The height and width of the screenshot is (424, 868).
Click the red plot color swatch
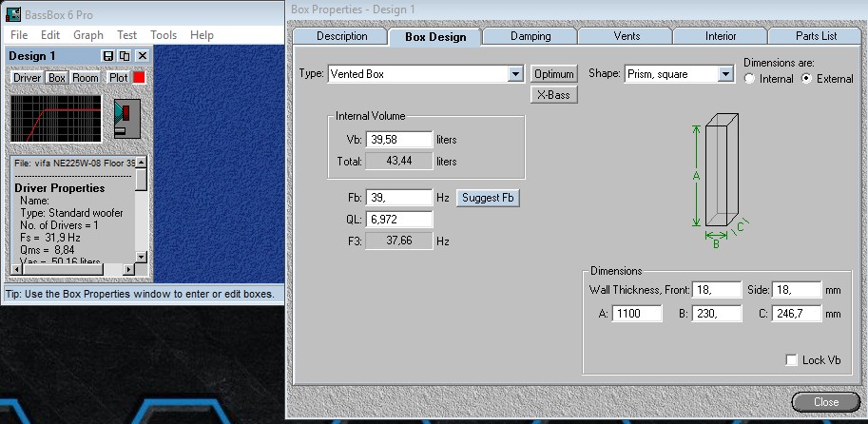139,77
